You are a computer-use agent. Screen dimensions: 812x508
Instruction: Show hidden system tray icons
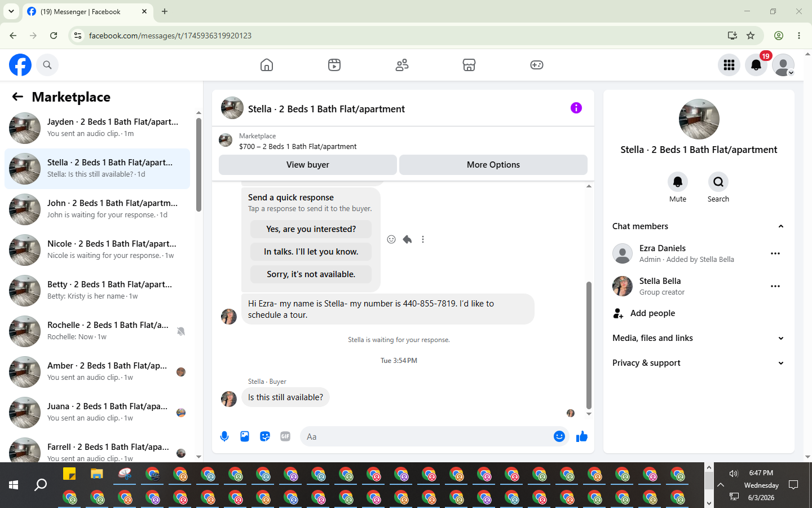click(x=721, y=485)
